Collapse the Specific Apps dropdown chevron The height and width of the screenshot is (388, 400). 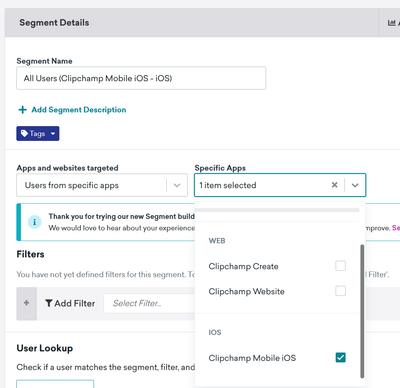(355, 185)
